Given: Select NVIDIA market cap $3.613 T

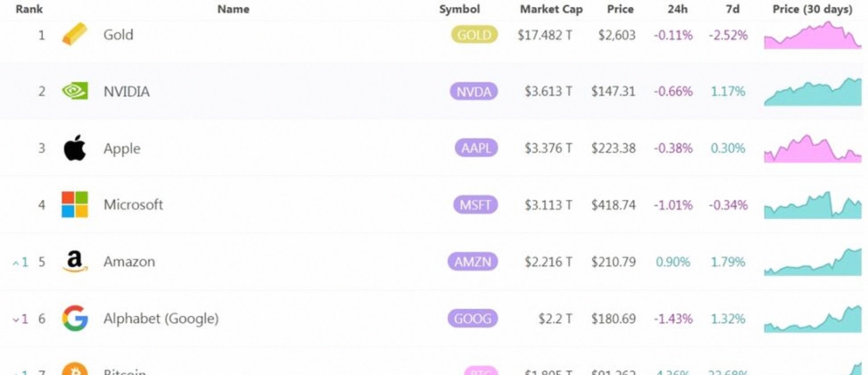Looking at the screenshot, I should coord(548,92).
